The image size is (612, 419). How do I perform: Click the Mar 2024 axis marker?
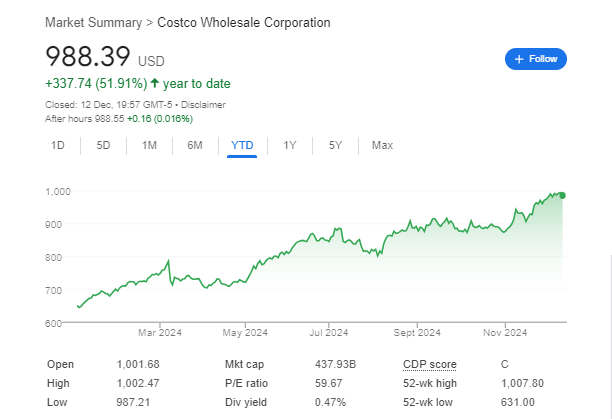click(160, 333)
